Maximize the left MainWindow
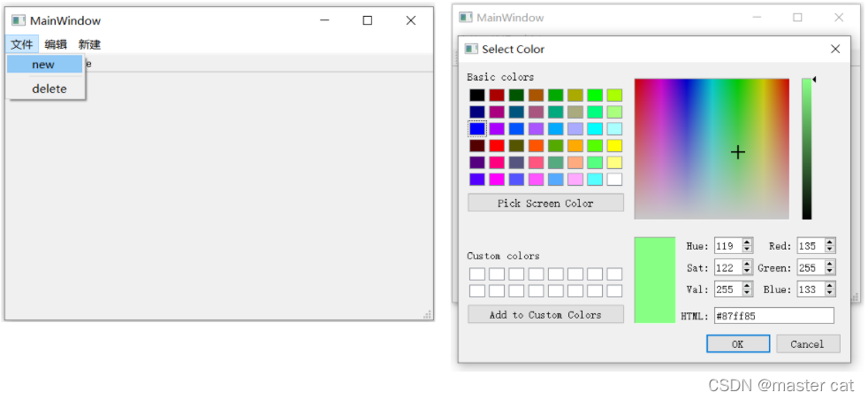Screen dimensions: 868x400 [367, 20]
